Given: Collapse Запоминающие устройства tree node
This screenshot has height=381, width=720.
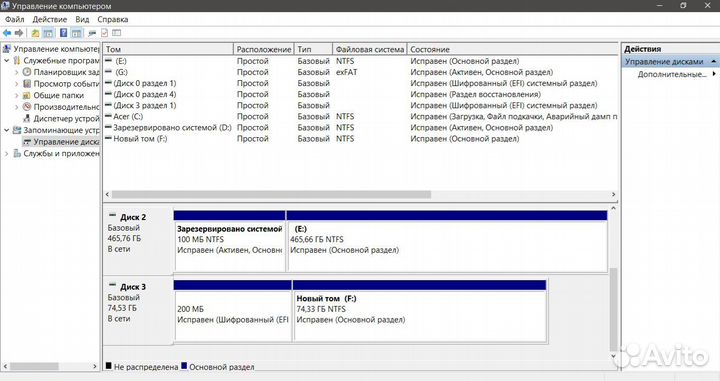Looking at the screenshot, I should click(x=6, y=130).
